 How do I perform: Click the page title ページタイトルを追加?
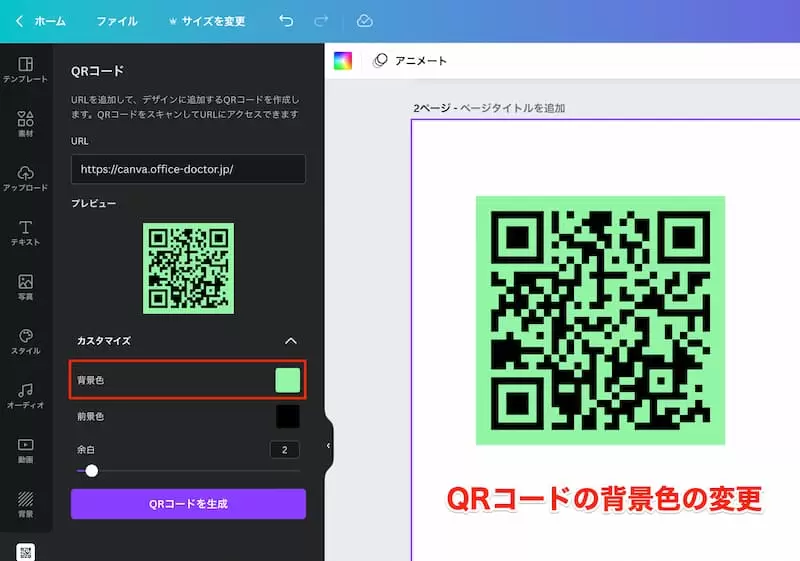pos(512,108)
